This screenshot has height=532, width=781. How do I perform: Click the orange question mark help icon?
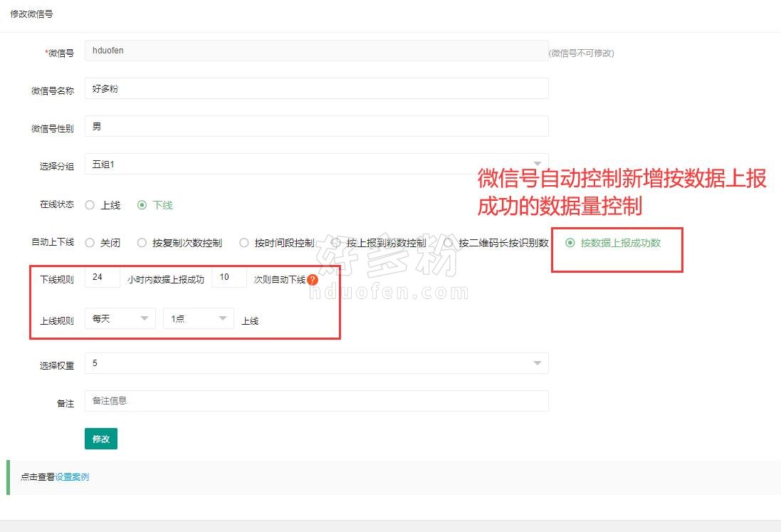(x=313, y=280)
